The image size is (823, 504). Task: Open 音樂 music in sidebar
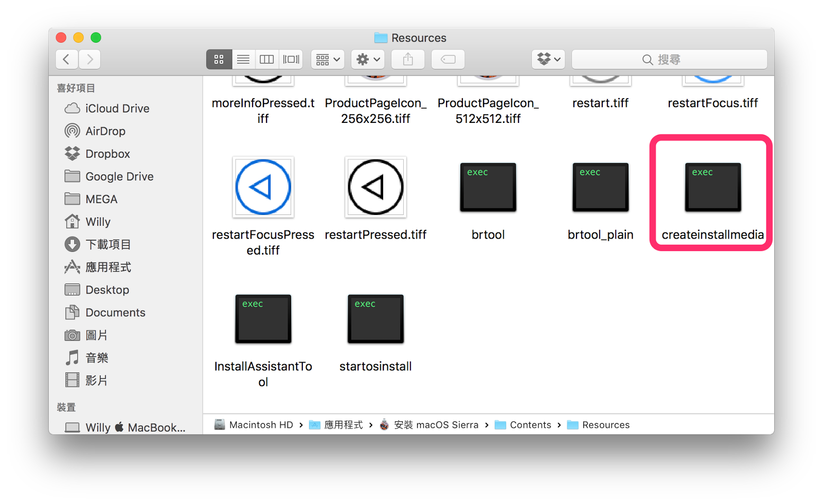pyautogui.click(x=86, y=358)
